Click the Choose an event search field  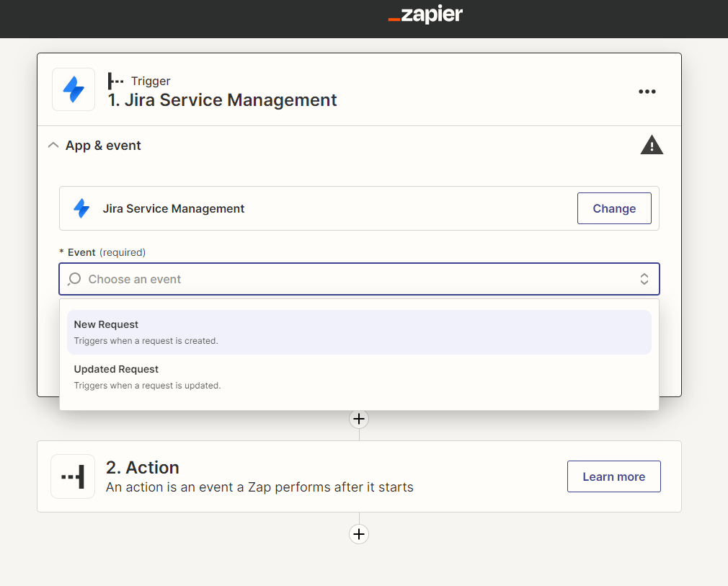[x=359, y=279]
